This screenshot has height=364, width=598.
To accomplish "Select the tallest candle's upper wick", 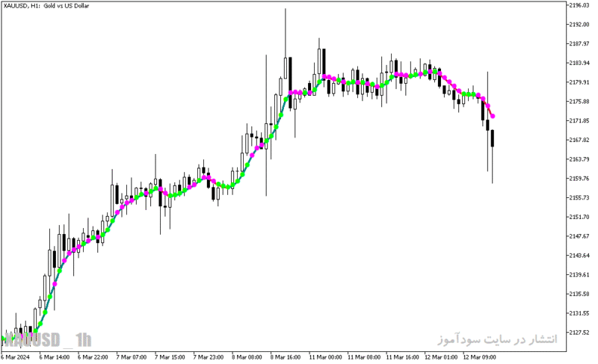I will pyautogui.click(x=285, y=33).
